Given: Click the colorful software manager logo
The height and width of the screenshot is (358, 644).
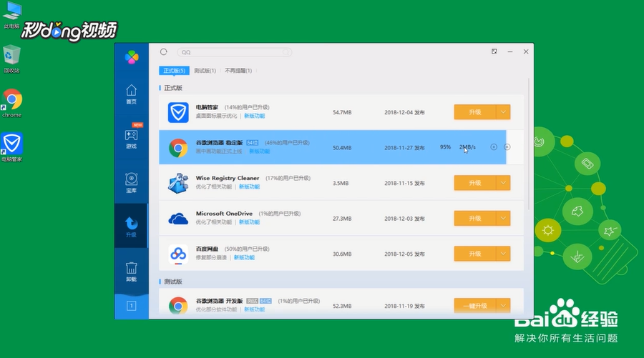Looking at the screenshot, I should (132, 57).
